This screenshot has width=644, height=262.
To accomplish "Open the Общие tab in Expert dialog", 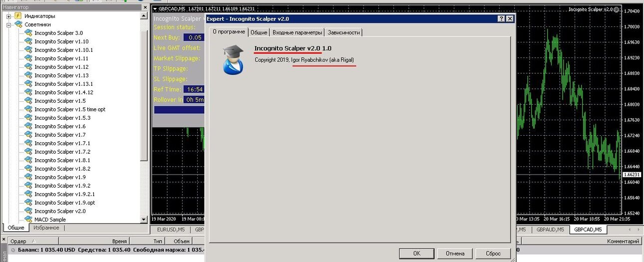I will coord(259,32).
